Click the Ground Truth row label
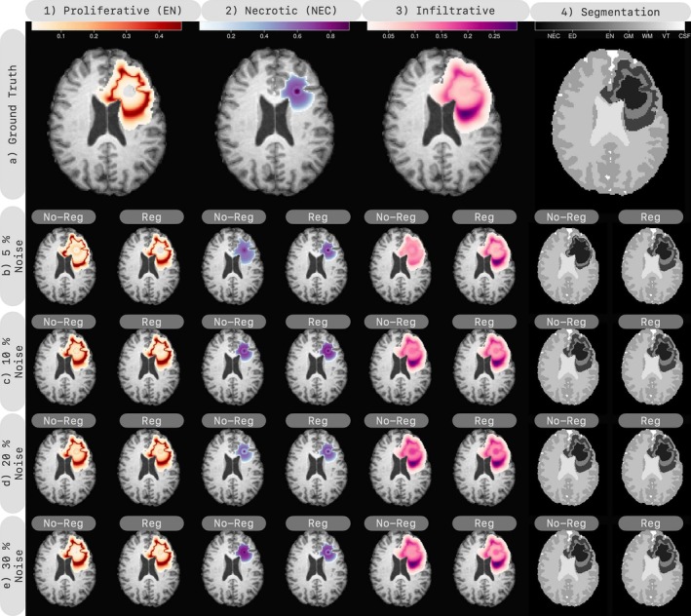The height and width of the screenshot is (616, 691). coord(13,115)
